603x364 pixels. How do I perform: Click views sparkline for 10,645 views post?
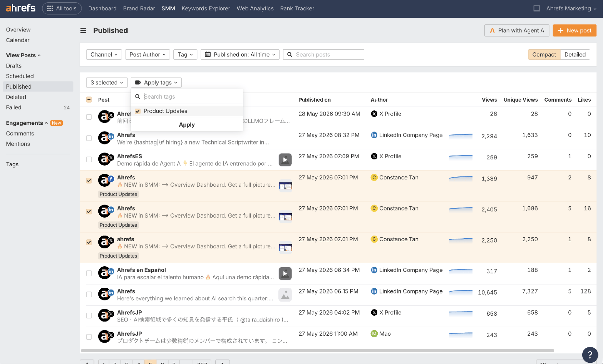pos(461,292)
